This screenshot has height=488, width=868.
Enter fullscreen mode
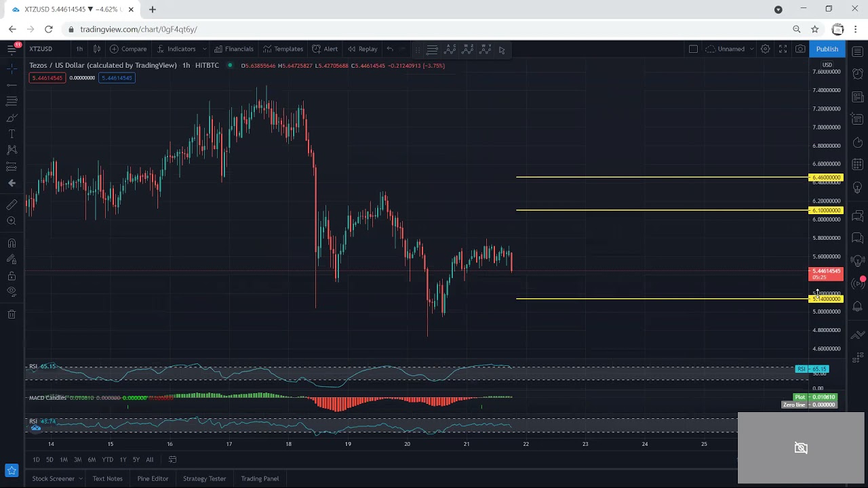click(x=783, y=49)
